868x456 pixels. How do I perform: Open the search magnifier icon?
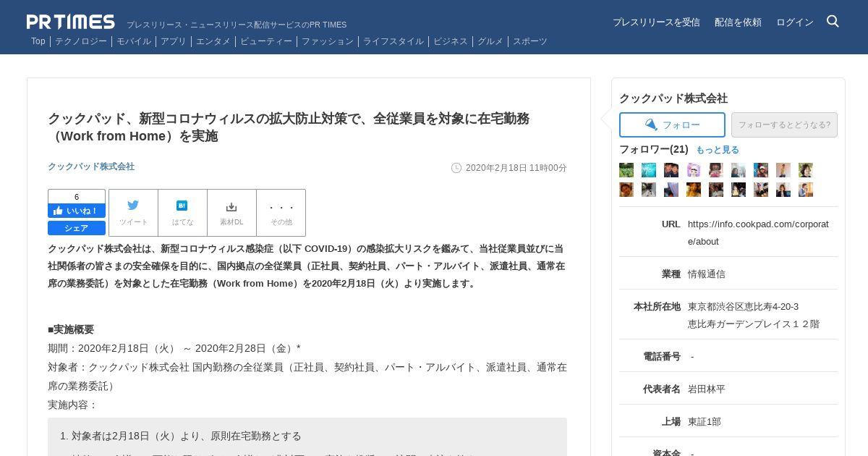tap(833, 22)
